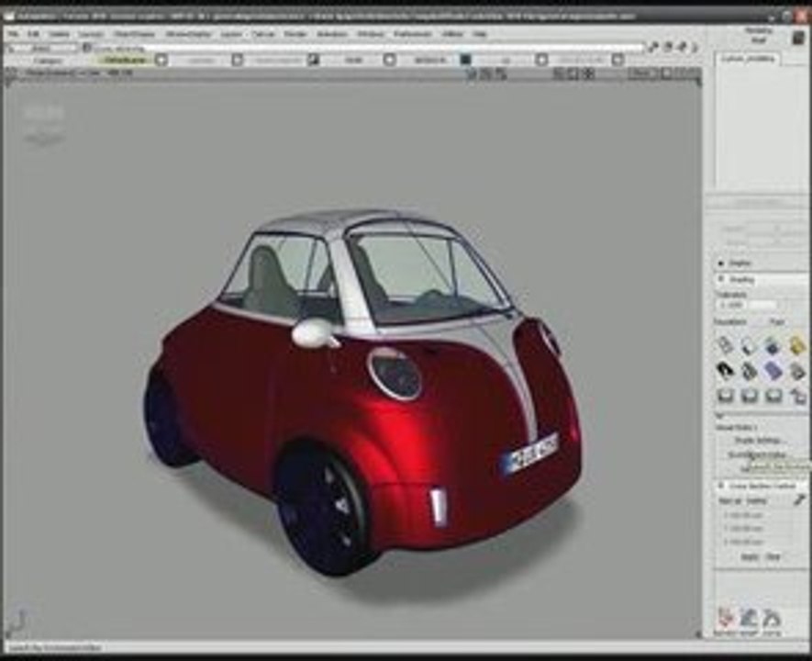Open the Preferences menu
Screen dimensions: 812x661
click(x=413, y=34)
